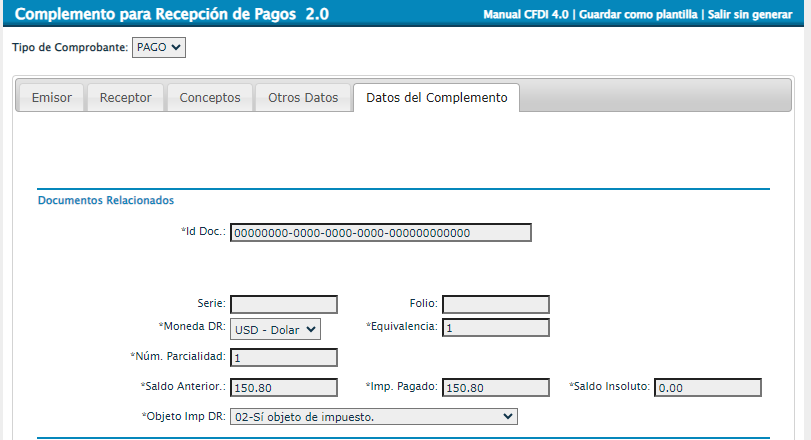811x440 pixels.
Task: Expand the Moneda DR currency dropdown
Action: pyautogui.click(x=275, y=329)
